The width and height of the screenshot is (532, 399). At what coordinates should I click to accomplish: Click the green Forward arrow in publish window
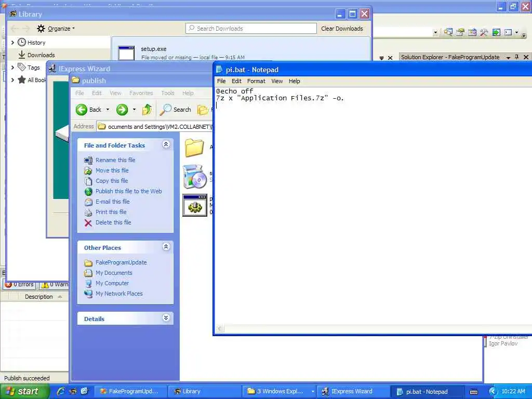(x=122, y=110)
